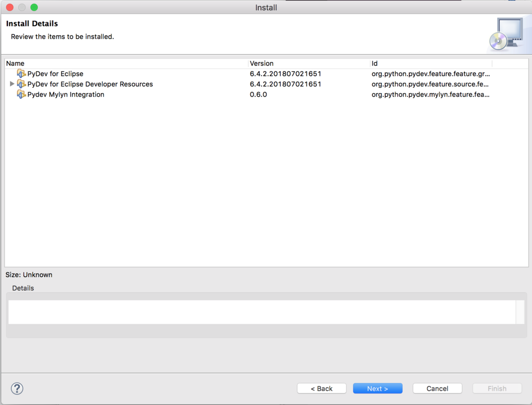Expand PyDev for Eclipse Developer Resources tree
Image resolution: width=532 pixels, height=405 pixels.
(12, 84)
